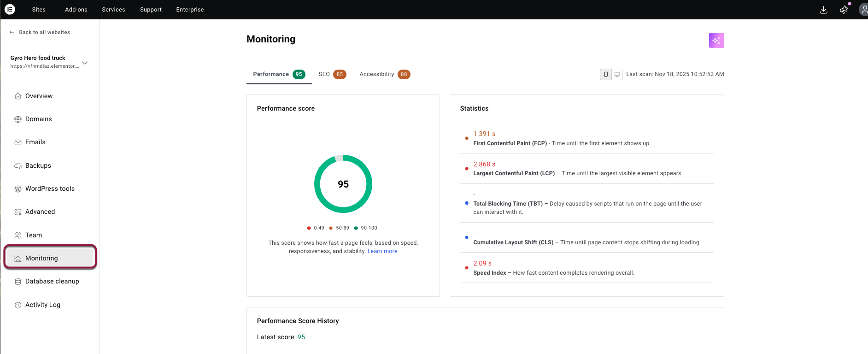The height and width of the screenshot is (354, 868).
Task: Expand the Gyro Hero food truck site selector
Action: click(85, 63)
